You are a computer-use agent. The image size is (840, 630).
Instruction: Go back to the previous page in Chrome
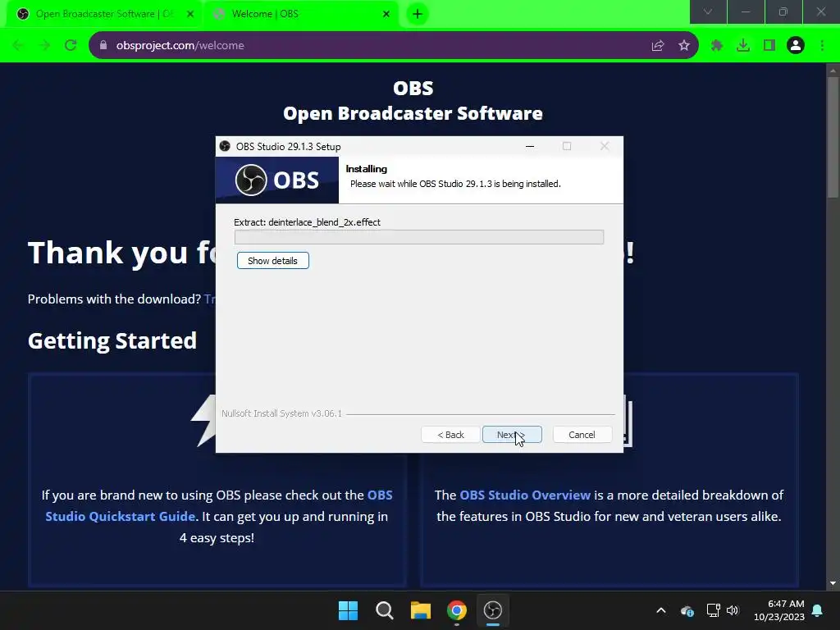pos(18,46)
